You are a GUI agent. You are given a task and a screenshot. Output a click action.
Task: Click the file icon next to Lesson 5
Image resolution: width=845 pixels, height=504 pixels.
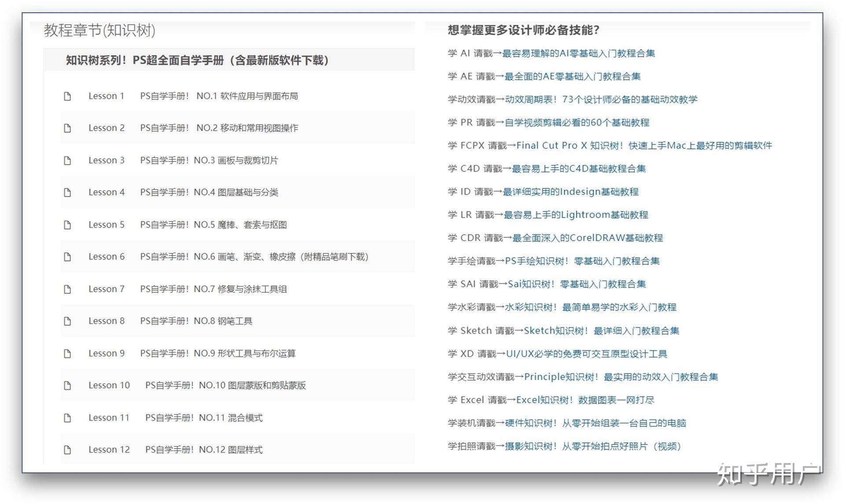(67, 224)
